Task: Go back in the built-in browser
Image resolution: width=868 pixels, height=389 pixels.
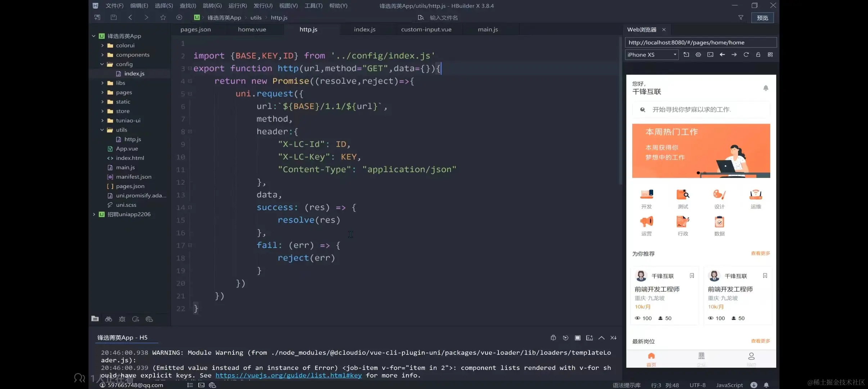Action: (722, 55)
